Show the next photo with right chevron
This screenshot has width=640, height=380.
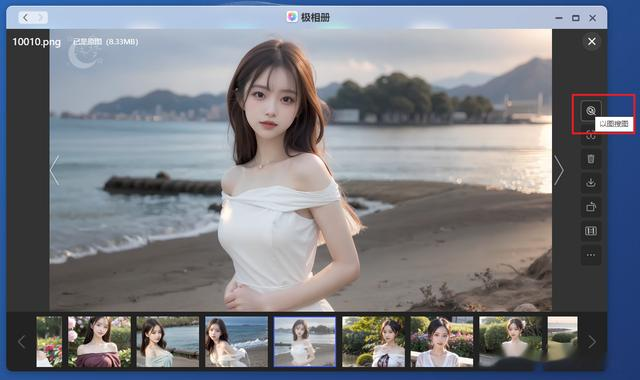pos(559,171)
